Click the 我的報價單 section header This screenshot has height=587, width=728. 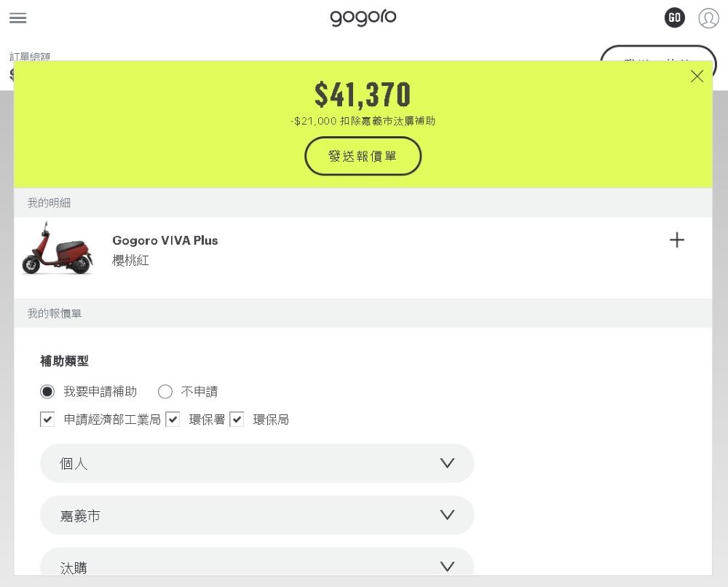pyautogui.click(x=55, y=313)
